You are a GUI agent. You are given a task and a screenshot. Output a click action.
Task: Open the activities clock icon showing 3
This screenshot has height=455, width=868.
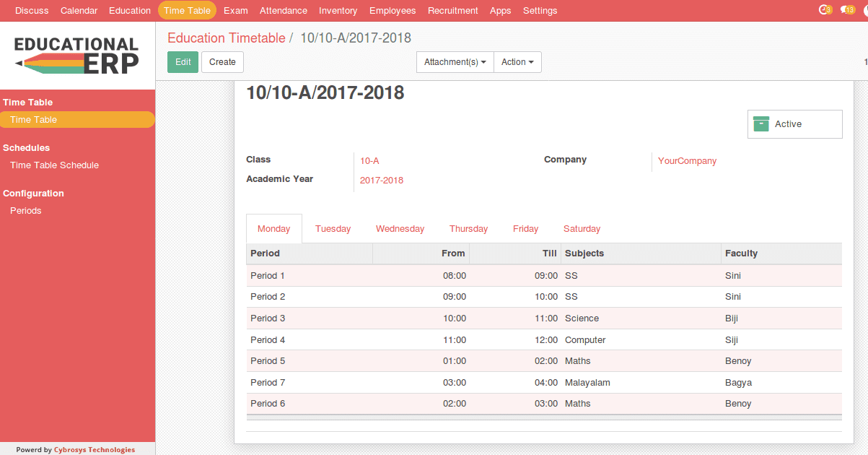tap(825, 10)
